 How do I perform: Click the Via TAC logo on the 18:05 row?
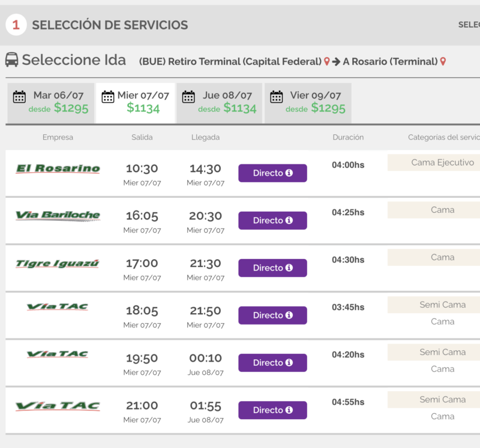tap(58, 306)
